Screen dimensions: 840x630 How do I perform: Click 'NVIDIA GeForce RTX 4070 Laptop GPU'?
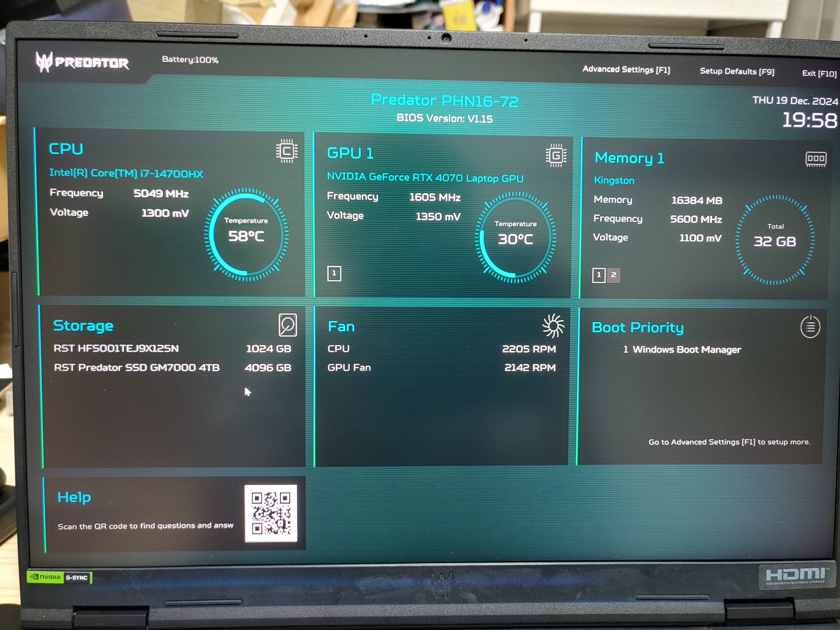point(425,178)
